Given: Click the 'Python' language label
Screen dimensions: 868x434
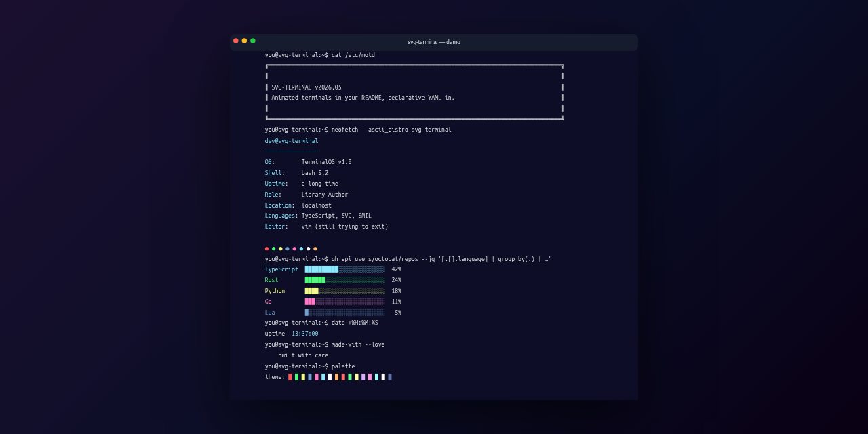Looking at the screenshot, I should click(275, 291).
